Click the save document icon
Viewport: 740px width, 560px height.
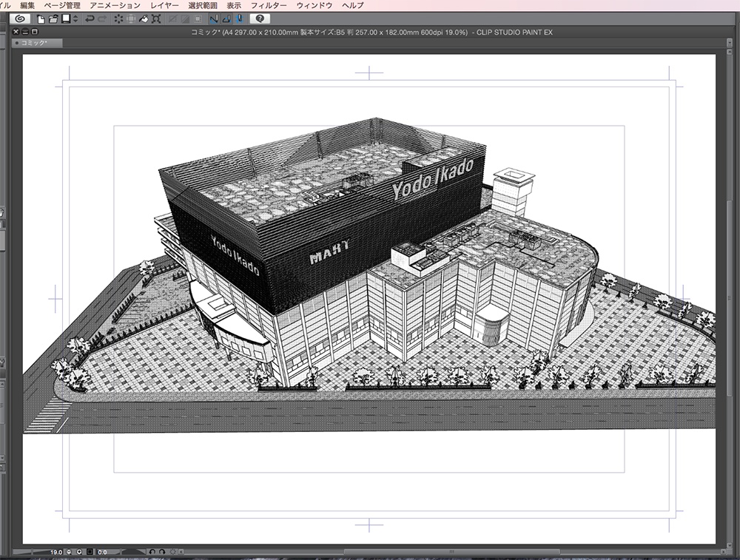[65, 18]
